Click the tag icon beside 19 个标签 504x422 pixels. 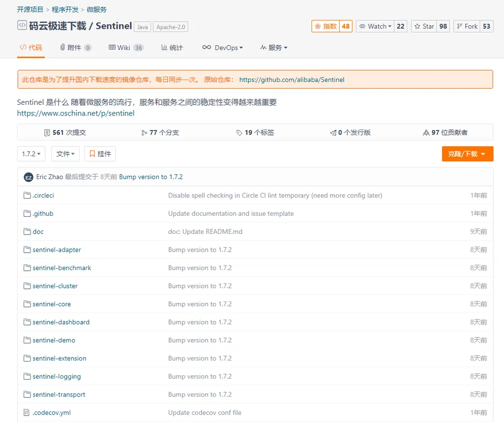[239, 133]
